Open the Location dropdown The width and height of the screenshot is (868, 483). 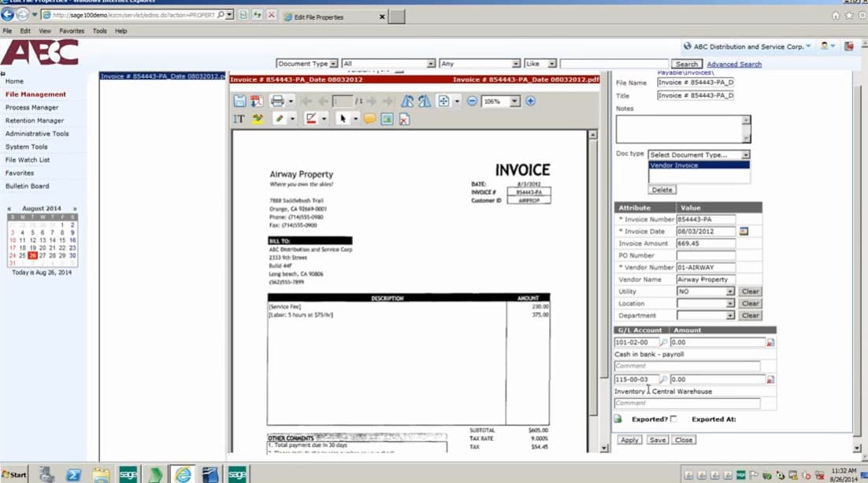coord(730,303)
